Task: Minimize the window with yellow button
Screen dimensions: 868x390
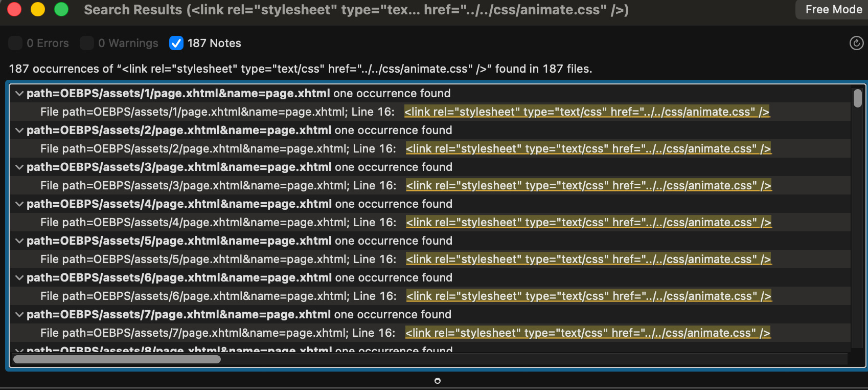Action: pyautogui.click(x=38, y=9)
